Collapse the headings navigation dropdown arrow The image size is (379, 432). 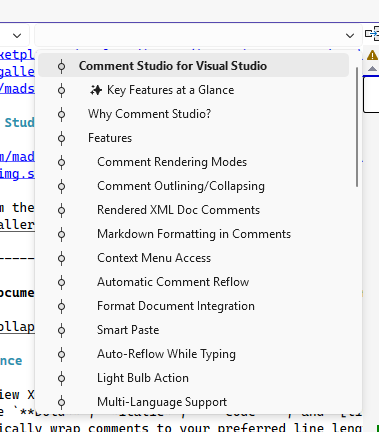(x=350, y=35)
